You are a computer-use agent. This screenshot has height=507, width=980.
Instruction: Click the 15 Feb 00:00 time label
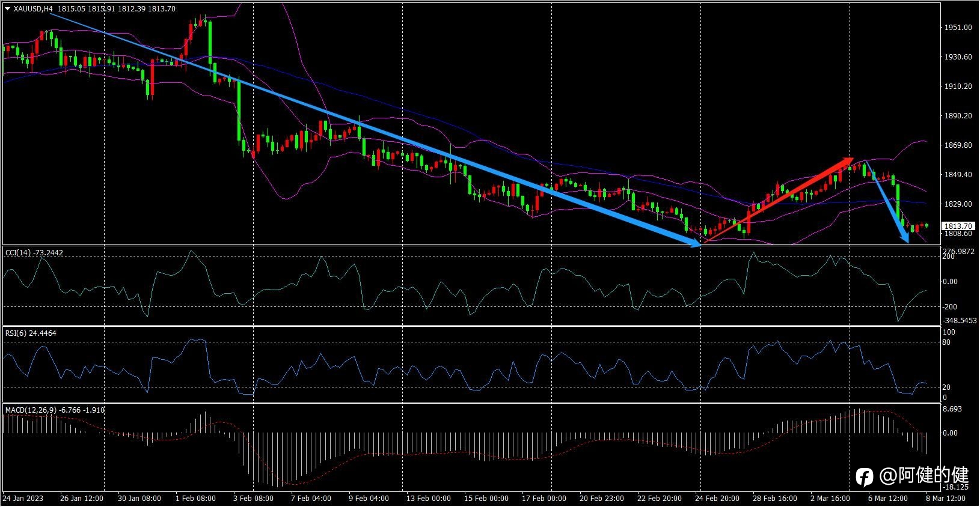[x=486, y=499]
